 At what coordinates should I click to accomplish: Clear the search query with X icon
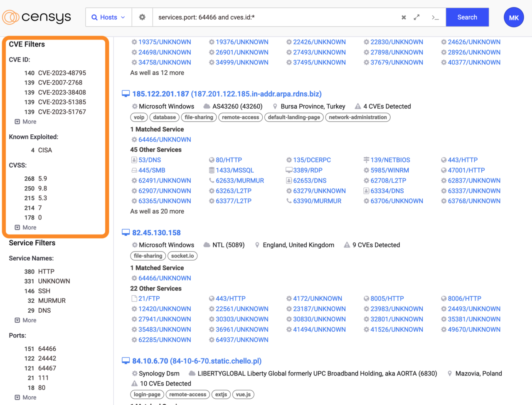tap(404, 17)
